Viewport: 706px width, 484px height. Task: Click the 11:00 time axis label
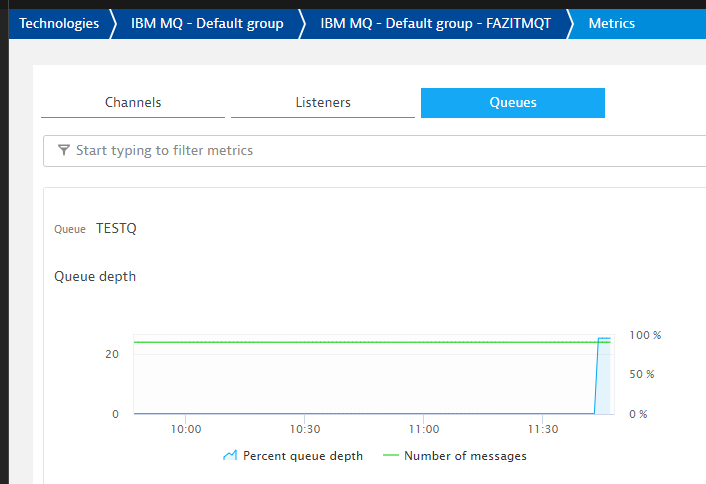tap(424, 429)
